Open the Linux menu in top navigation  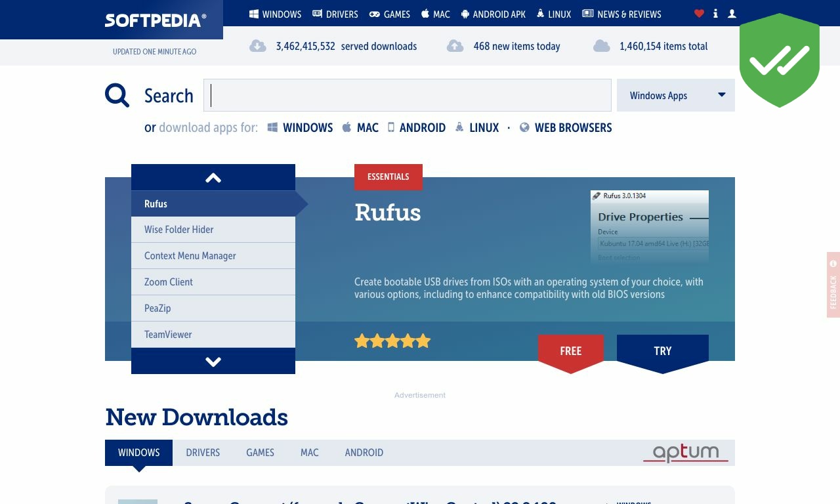click(x=553, y=14)
